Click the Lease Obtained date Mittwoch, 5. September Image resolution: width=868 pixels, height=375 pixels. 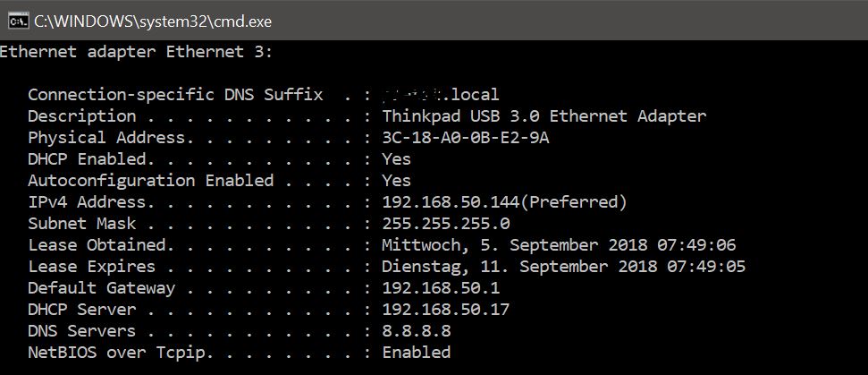[490, 245]
